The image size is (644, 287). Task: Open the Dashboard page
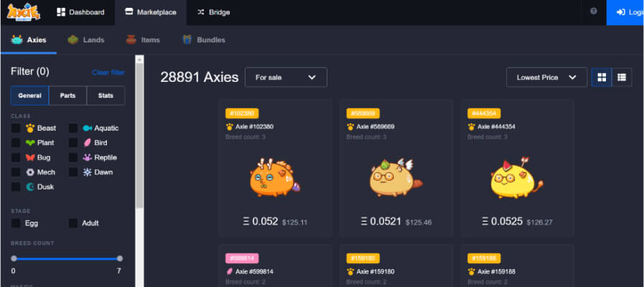pos(80,12)
